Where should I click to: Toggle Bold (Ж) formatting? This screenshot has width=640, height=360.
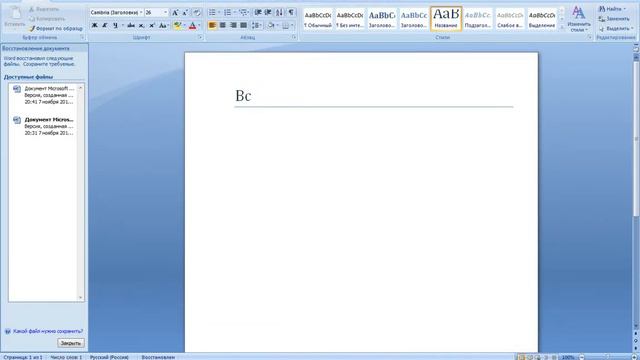[94, 25]
